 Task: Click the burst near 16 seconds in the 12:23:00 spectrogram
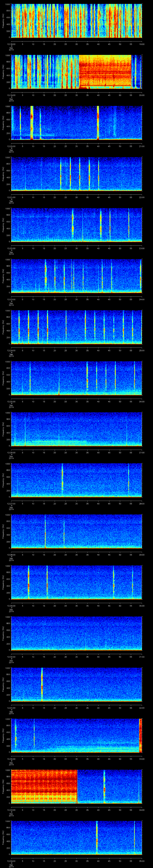point(46,276)
